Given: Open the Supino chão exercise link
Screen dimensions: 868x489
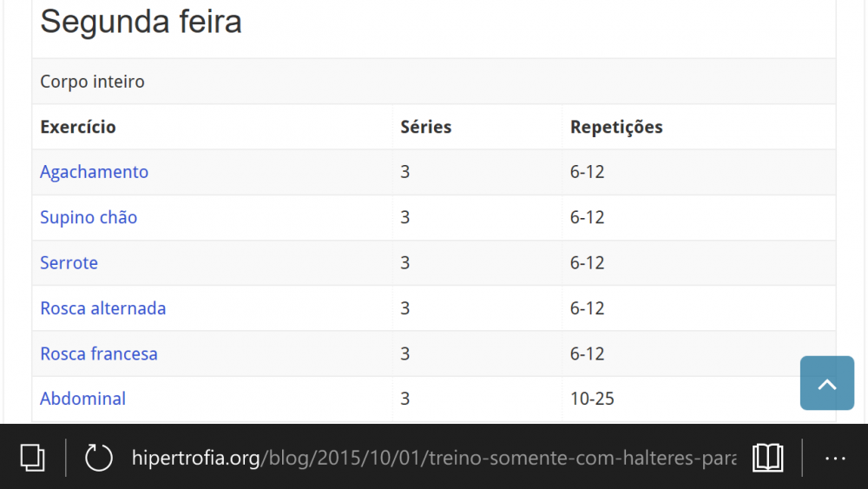Looking at the screenshot, I should (89, 217).
